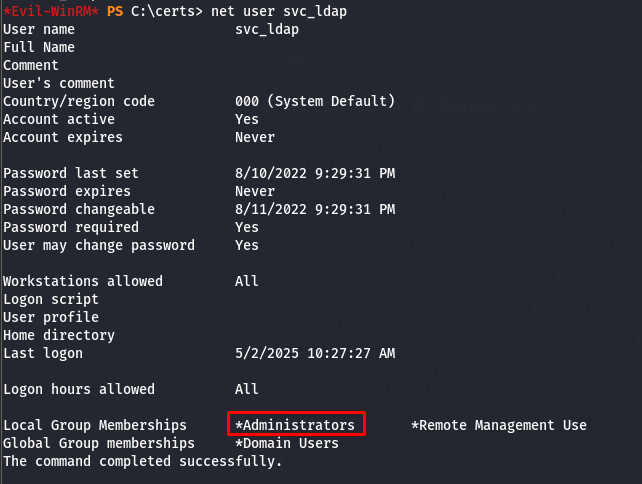Click the 'Local Group Memberships' label

[95, 425]
